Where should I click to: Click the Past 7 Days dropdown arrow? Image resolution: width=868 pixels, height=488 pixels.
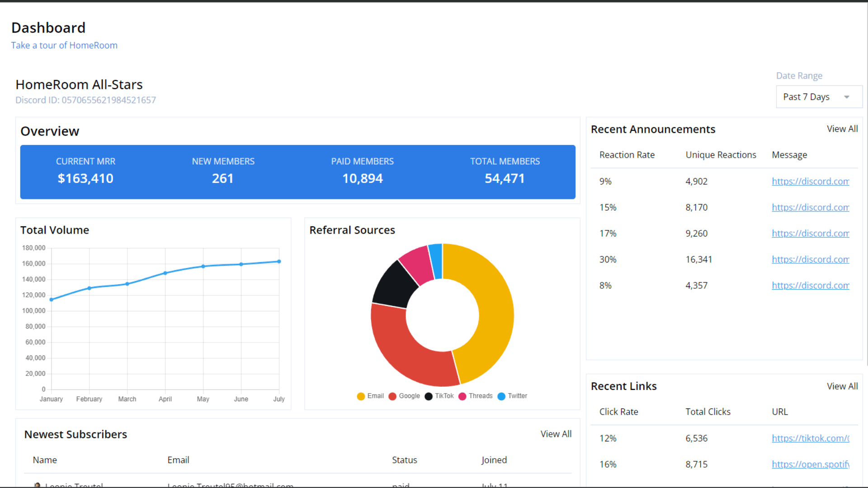click(847, 97)
